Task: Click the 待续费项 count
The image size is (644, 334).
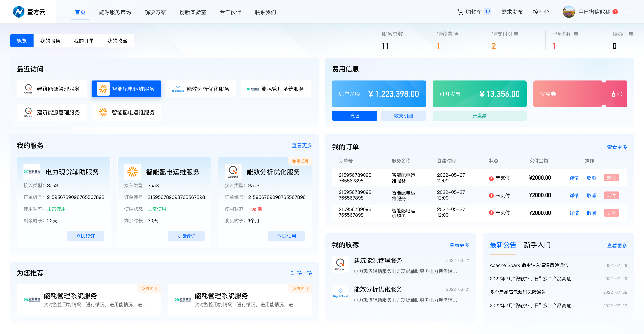Action: point(439,46)
